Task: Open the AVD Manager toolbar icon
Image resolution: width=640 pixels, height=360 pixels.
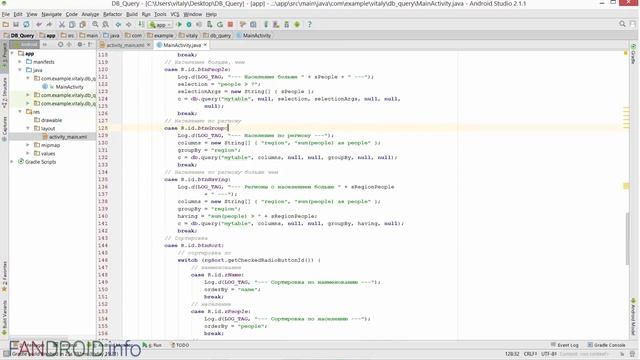Action: 276,24
